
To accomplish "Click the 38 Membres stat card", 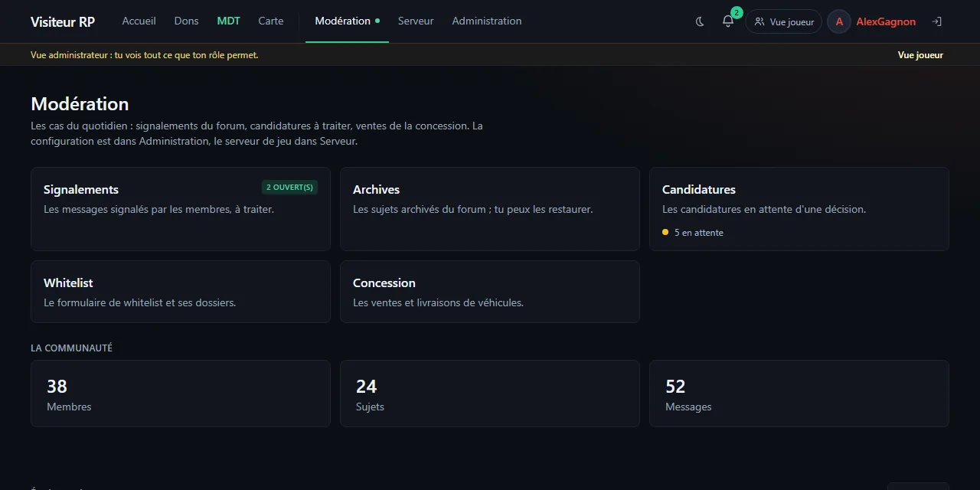I will 181,394.
